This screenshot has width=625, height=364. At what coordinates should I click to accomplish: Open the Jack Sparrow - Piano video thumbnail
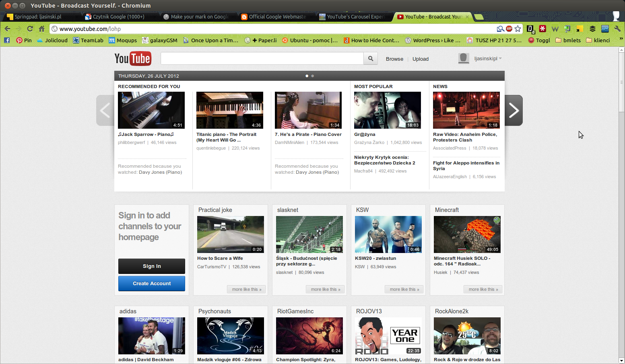[151, 110]
